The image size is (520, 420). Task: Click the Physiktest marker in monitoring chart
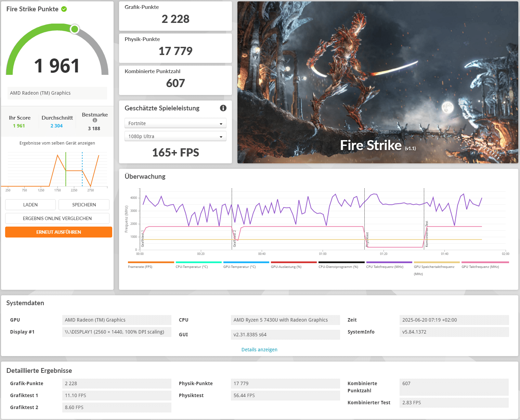[367, 239]
